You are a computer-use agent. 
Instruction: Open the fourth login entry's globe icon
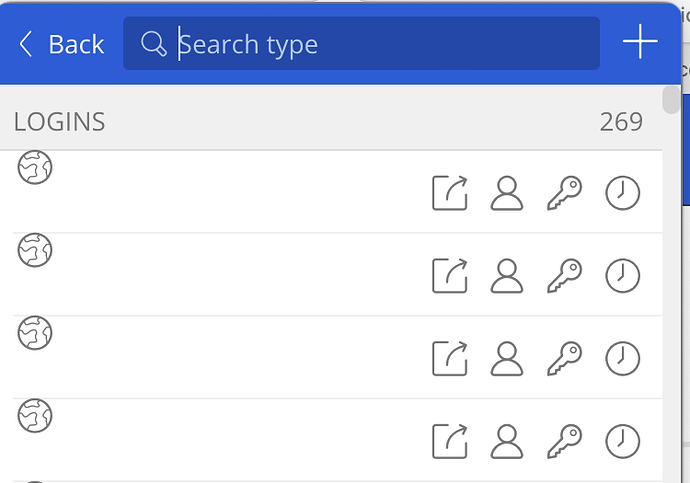[x=35, y=415]
